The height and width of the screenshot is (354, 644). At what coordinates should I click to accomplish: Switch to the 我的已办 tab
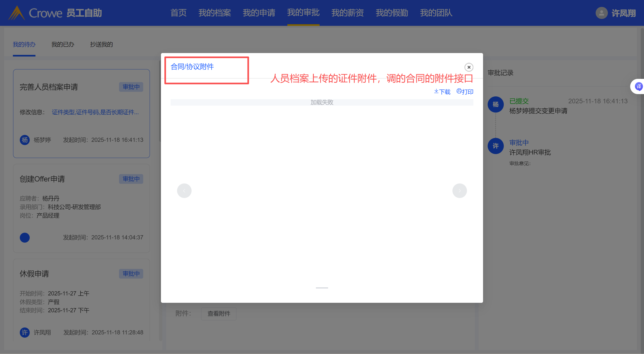pos(63,45)
